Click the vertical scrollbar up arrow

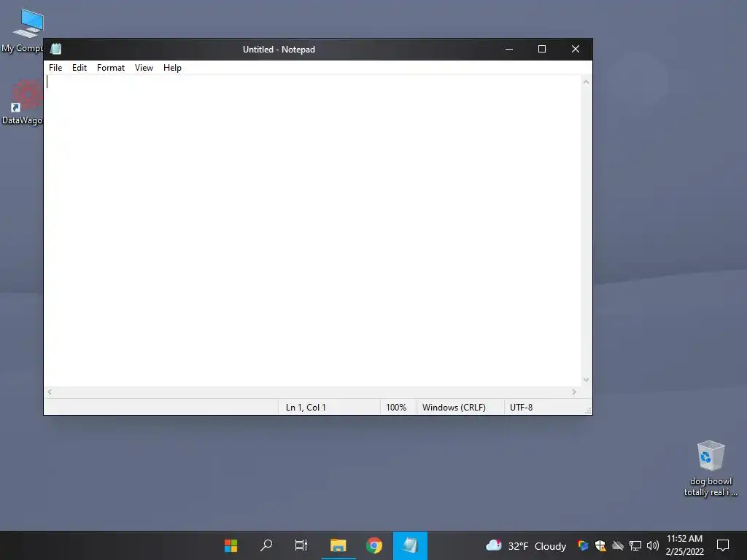586,82
